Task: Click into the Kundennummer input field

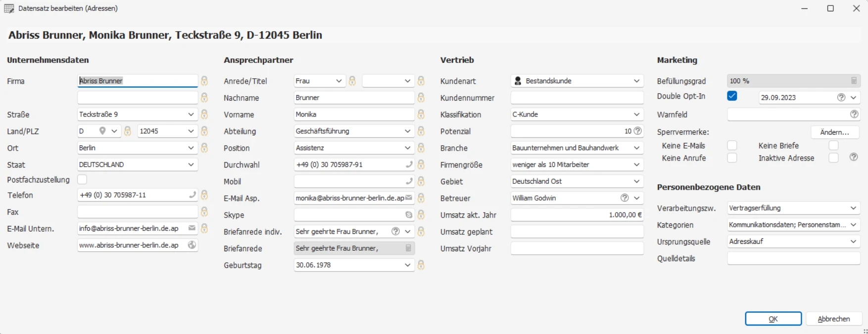Action: (x=577, y=98)
